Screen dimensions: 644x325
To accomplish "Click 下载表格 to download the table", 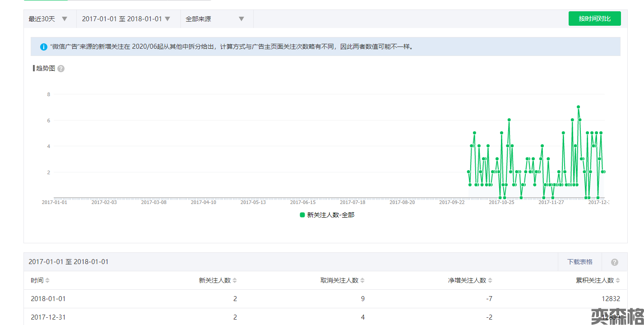I will 579,262.
